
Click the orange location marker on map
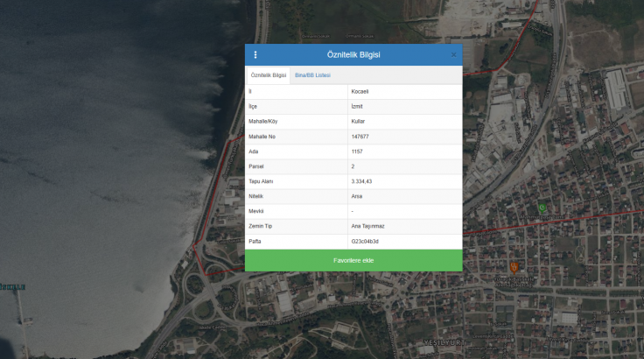pyautogui.click(x=514, y=265)
